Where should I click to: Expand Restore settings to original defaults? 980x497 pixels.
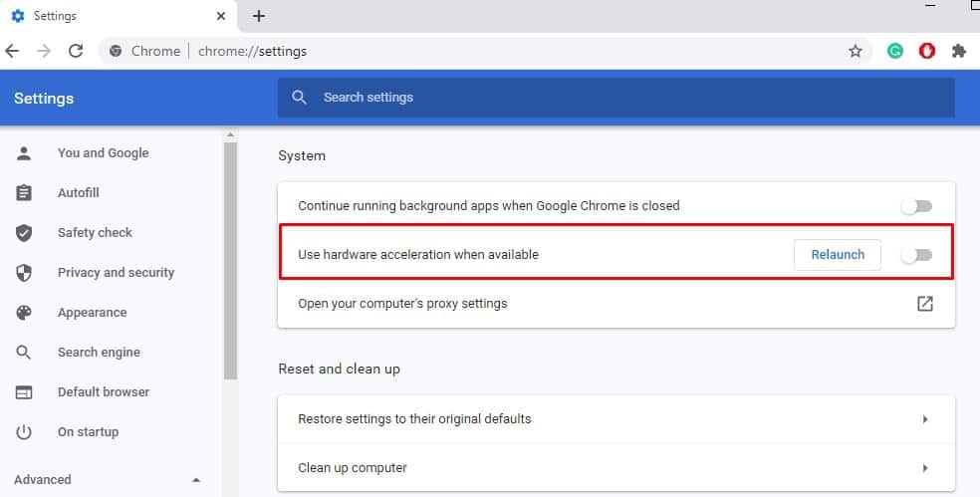point(924,419)
